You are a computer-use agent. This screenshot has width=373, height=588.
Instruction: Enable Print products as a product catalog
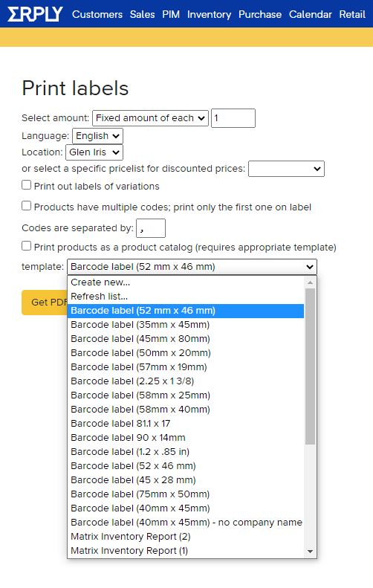coord(26,246)
